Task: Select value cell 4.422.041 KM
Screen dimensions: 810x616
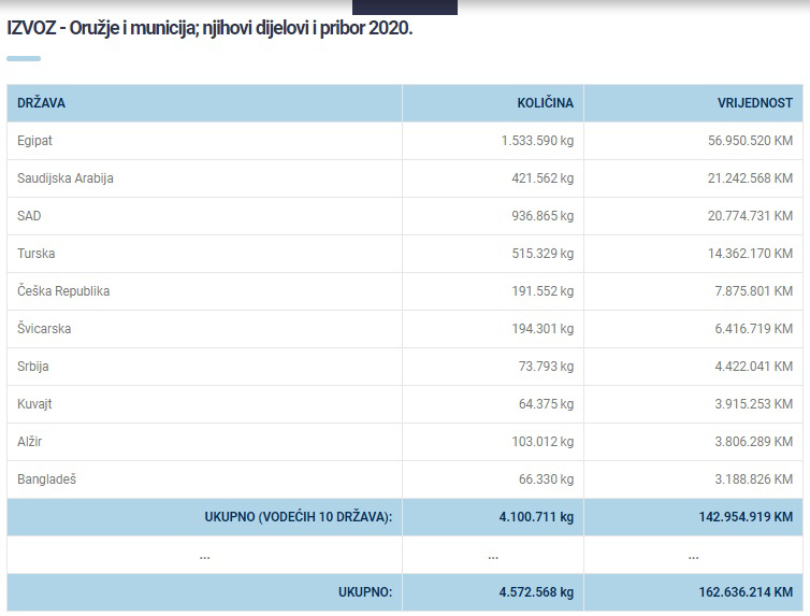Action: [x=693, y=366]
